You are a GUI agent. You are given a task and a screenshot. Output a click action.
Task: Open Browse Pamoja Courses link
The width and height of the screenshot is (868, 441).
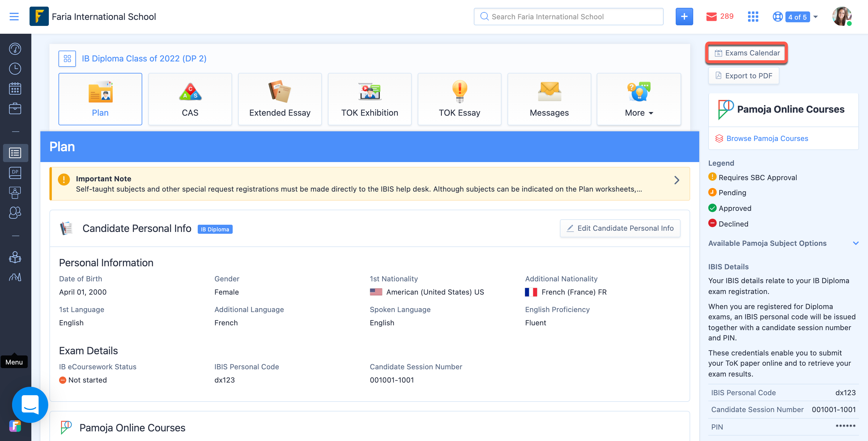tap(767, 139)
